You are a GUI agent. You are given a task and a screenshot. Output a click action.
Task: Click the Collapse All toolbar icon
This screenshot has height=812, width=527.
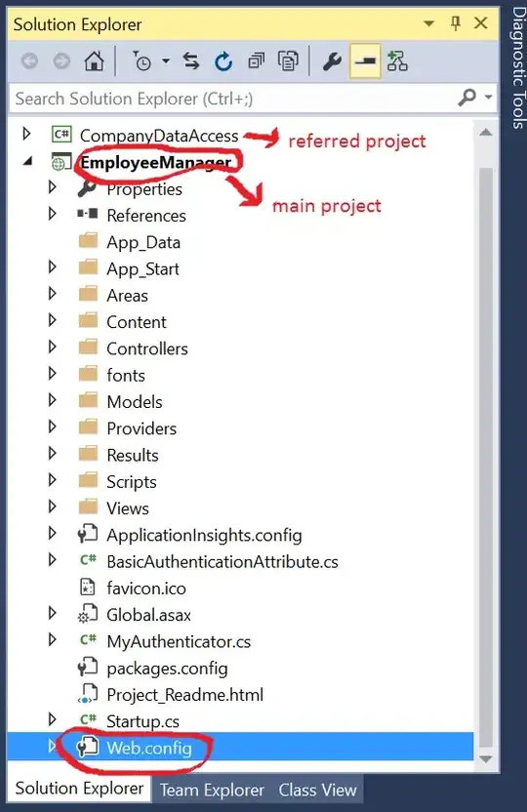pyautogui.click(x=256, y=61)
